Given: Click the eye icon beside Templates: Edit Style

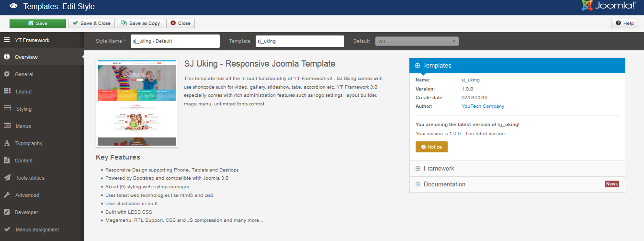Looking at the screenshot, I should [14, 7].
